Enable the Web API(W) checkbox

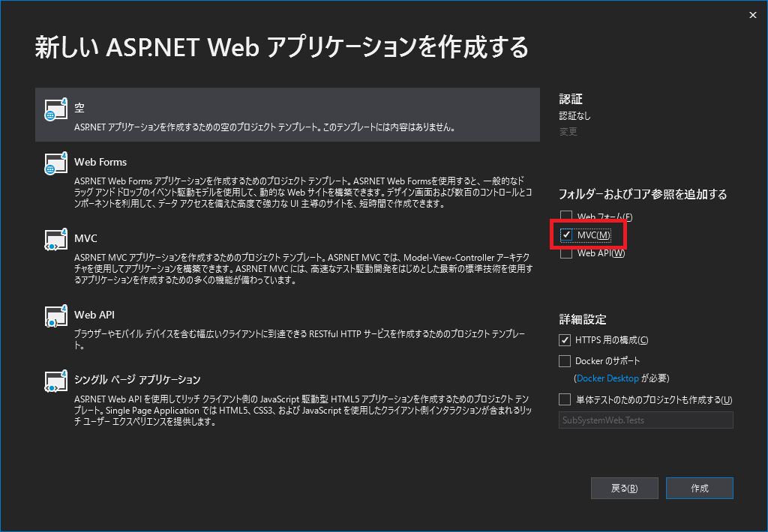click(x=566, y=253)
